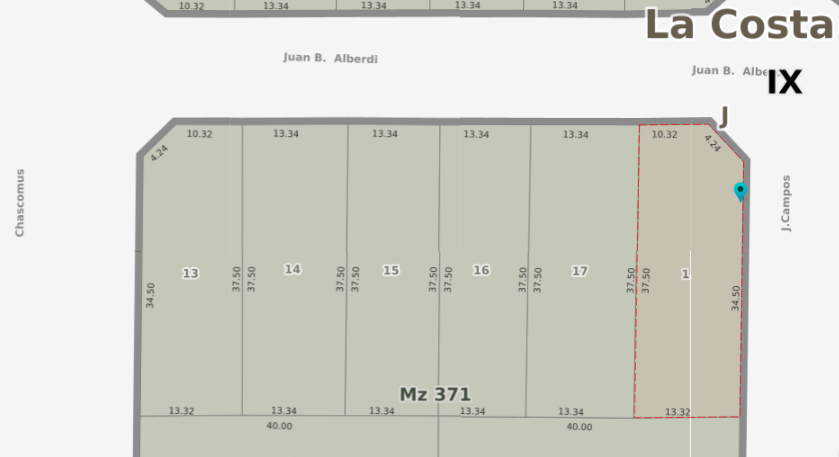The width and height of the screenshot is (839, 457).
Task: Click the 4.24 corner dimension of parcel 13
Action: (159, 153)
